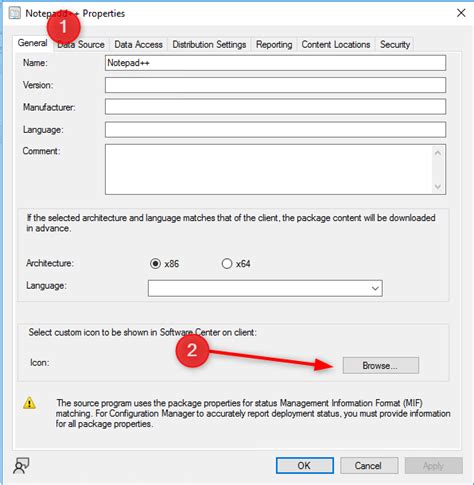
Task: Click the 'Select custom icon to be shown' text
Action: click(x=142, y=332)
